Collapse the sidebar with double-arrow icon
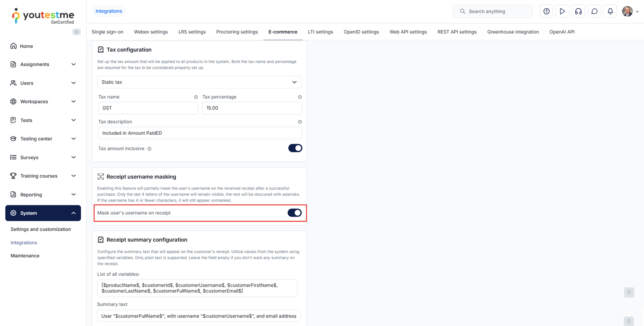Screen dimensions: 644x326 [x=76, y=32]
